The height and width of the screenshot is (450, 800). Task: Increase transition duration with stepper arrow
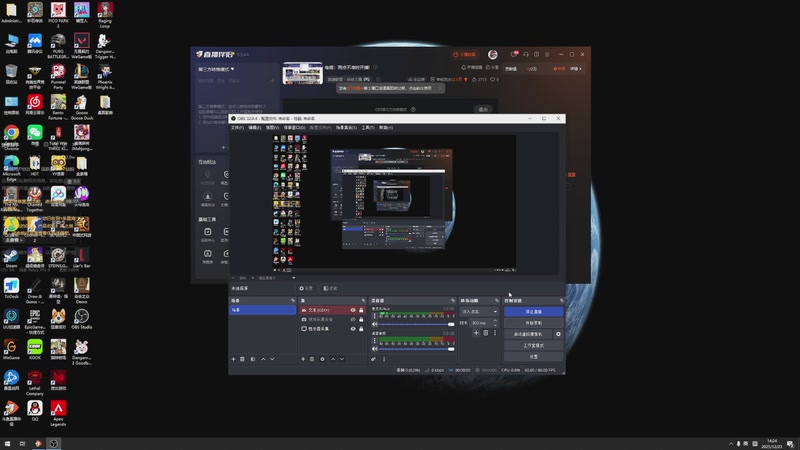click(x=495, y=321)
